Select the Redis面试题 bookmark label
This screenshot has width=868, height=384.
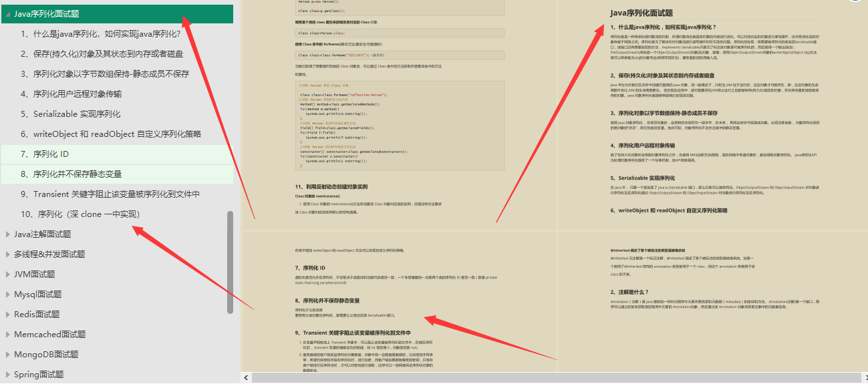[x=37, y=314]
